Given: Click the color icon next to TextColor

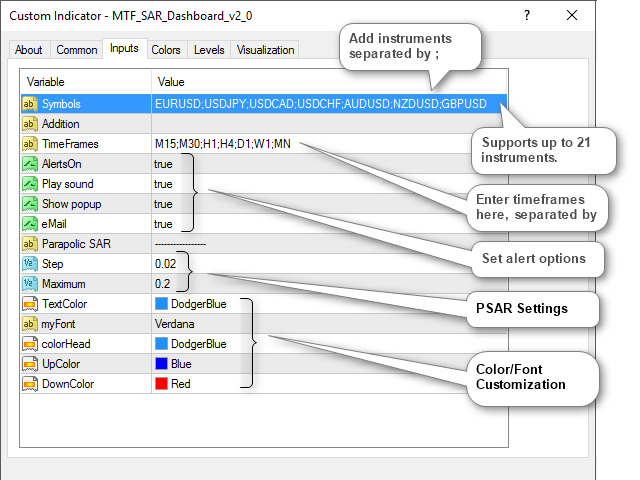Looking at the screenshot, I should tap(29, 304).
